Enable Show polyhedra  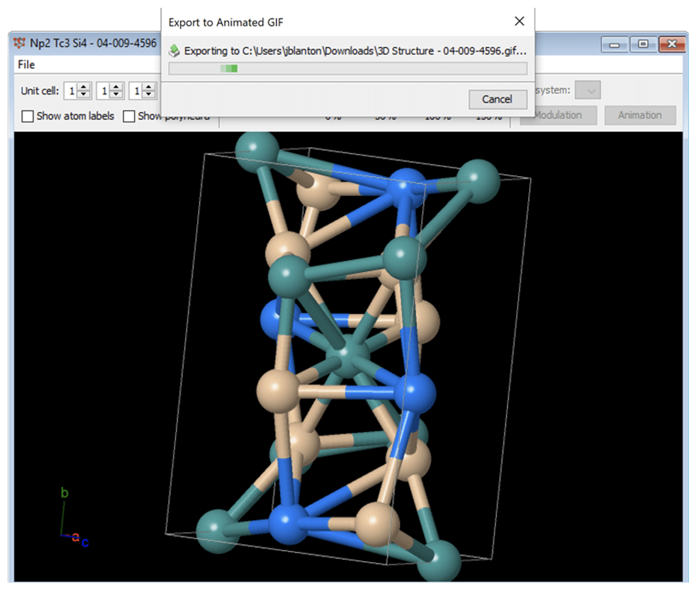click(129, 116)
